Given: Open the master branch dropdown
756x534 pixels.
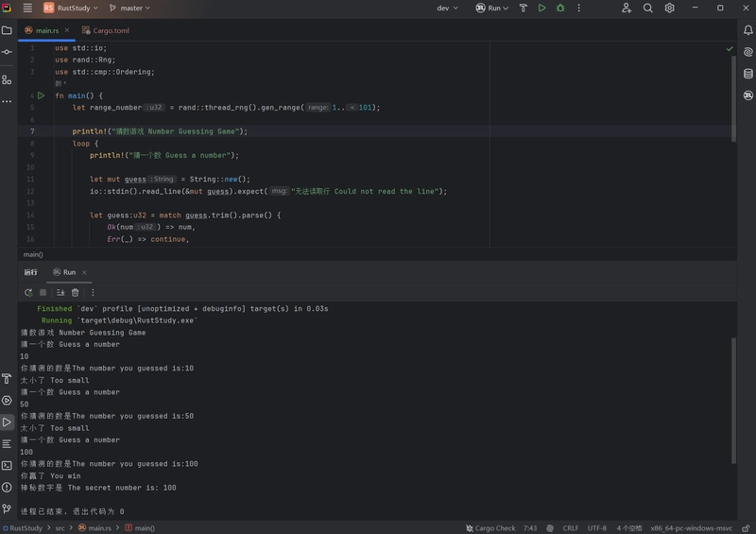Looking at the screenshot, I should coord(130,8).
